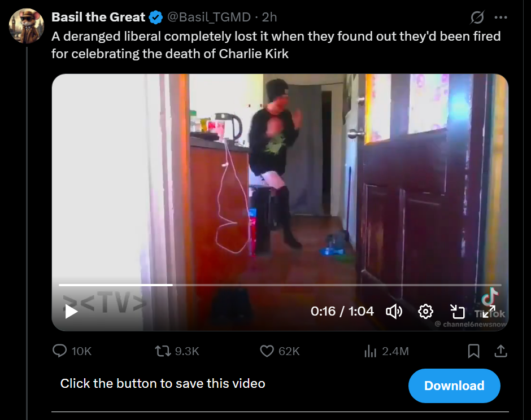The height and width of the screenshot is (420, 531).
Task: Share the post via upload icon
Action: [x=500, y=351]
